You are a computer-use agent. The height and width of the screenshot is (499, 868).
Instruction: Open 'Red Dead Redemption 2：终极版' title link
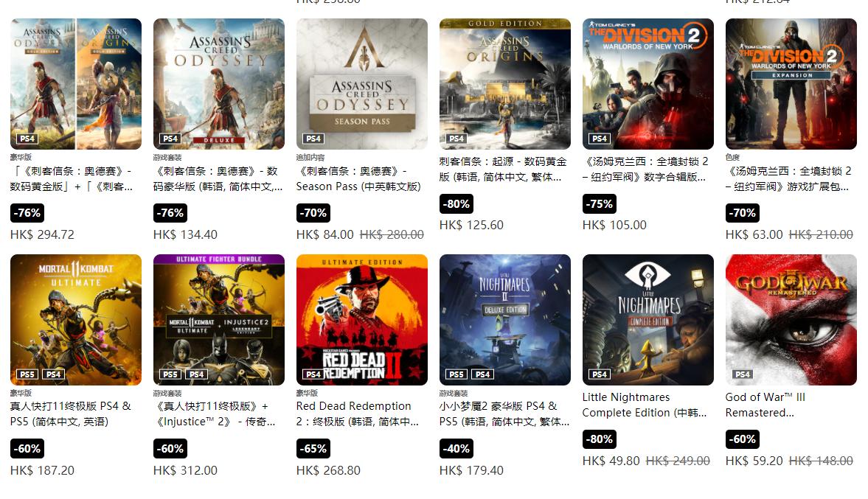357,413
